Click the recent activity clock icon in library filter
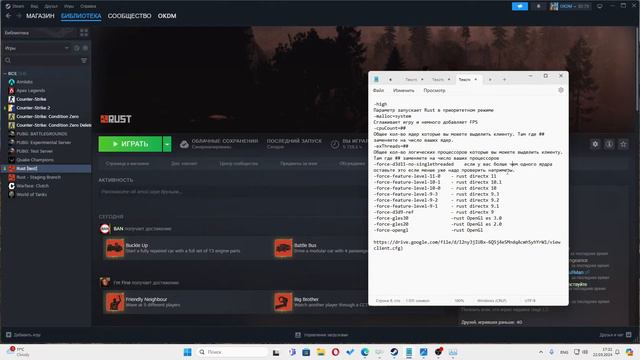 77,48
